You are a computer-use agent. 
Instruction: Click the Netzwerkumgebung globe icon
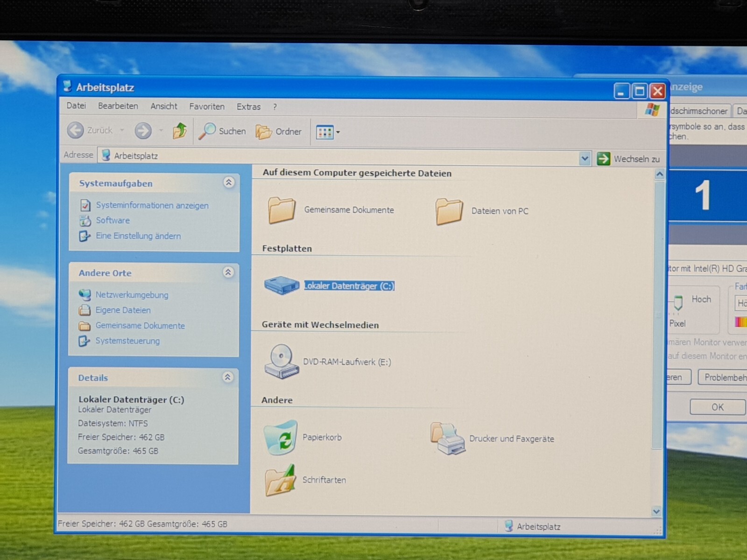coord(85,294)
